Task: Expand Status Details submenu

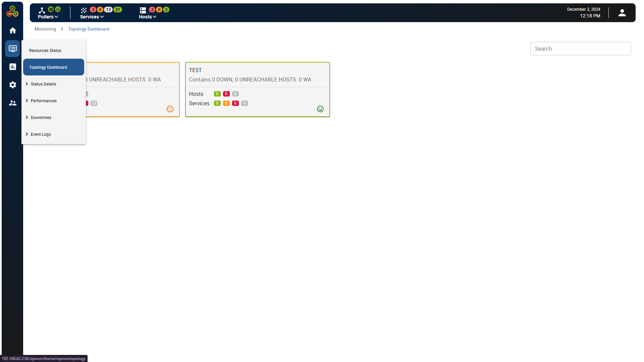Action: [43, 84]
